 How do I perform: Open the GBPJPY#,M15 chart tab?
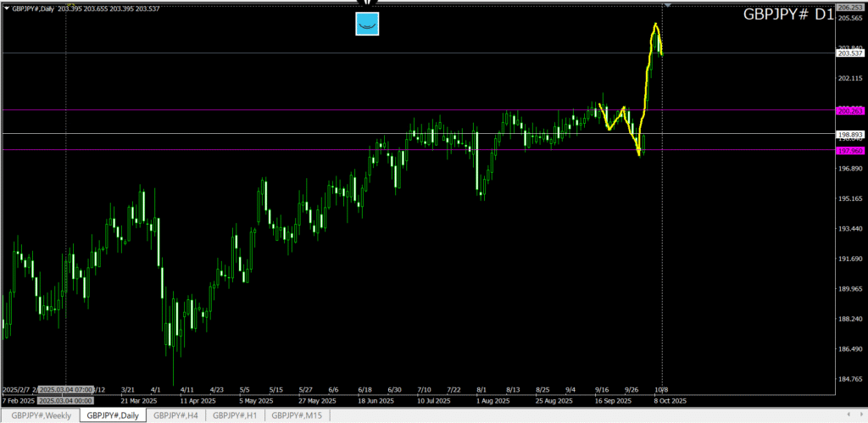(x=297, y=415)
